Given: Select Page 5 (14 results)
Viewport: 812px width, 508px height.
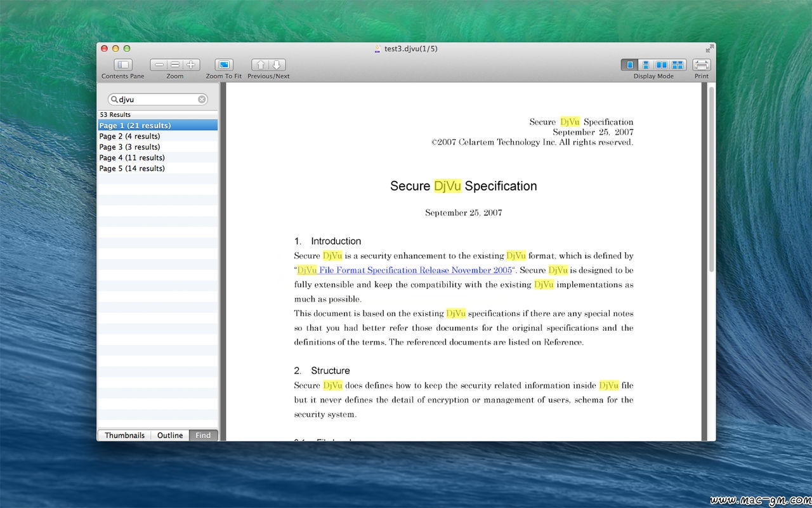Looking at the screenshot, I should 157,168.
